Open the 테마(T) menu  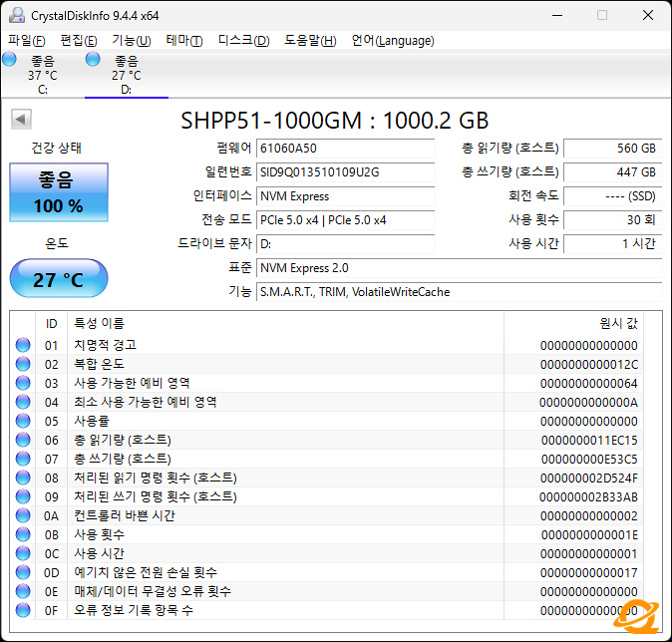pos(184,40)
